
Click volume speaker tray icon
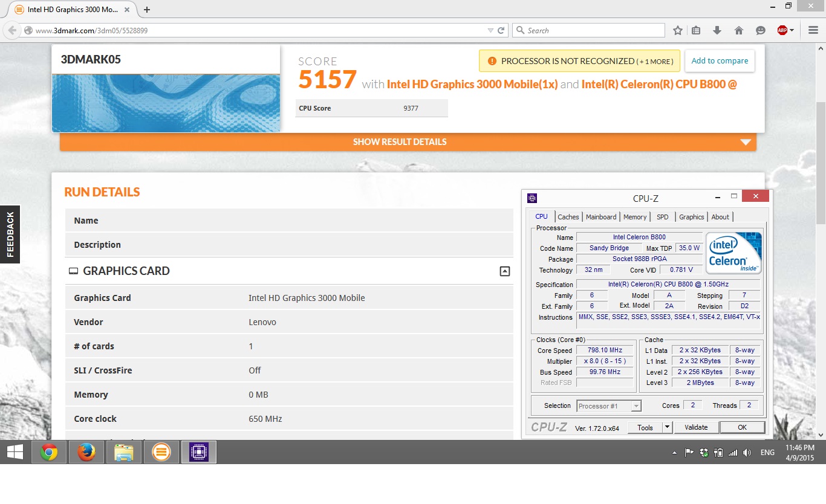click(747, 452)
